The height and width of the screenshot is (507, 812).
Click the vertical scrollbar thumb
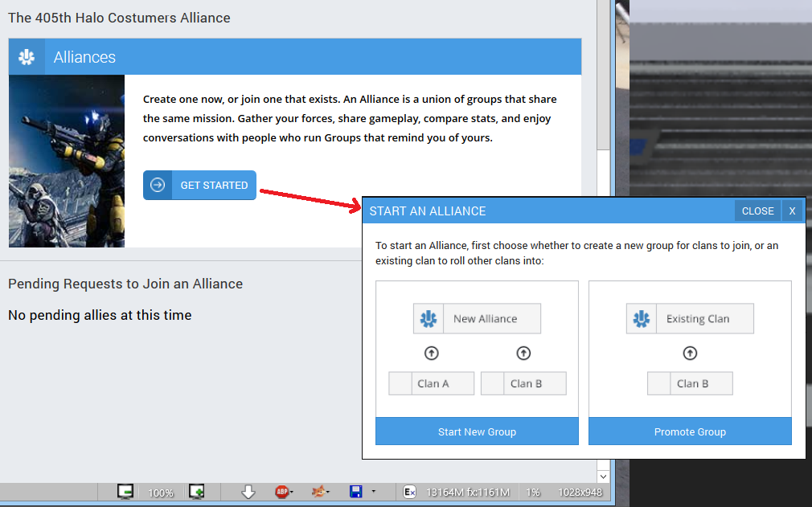(x=603, y=75)
